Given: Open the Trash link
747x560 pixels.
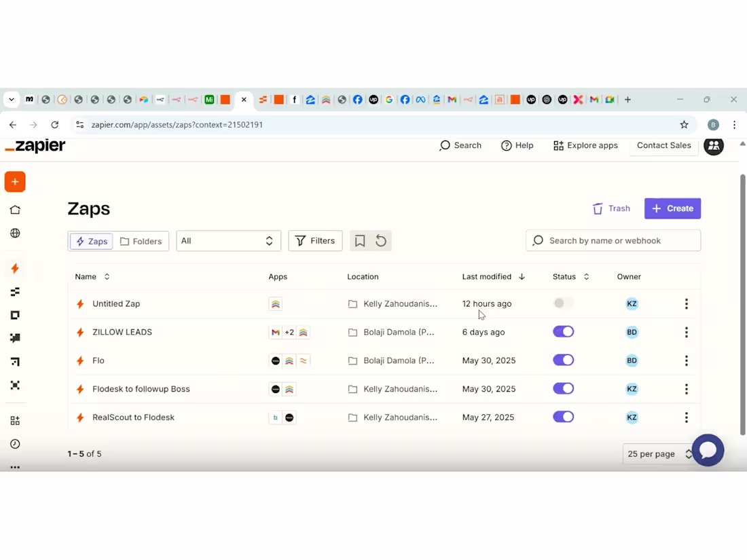Looking at the screenshot, I should pyautogui.click(x=611, y=208).
